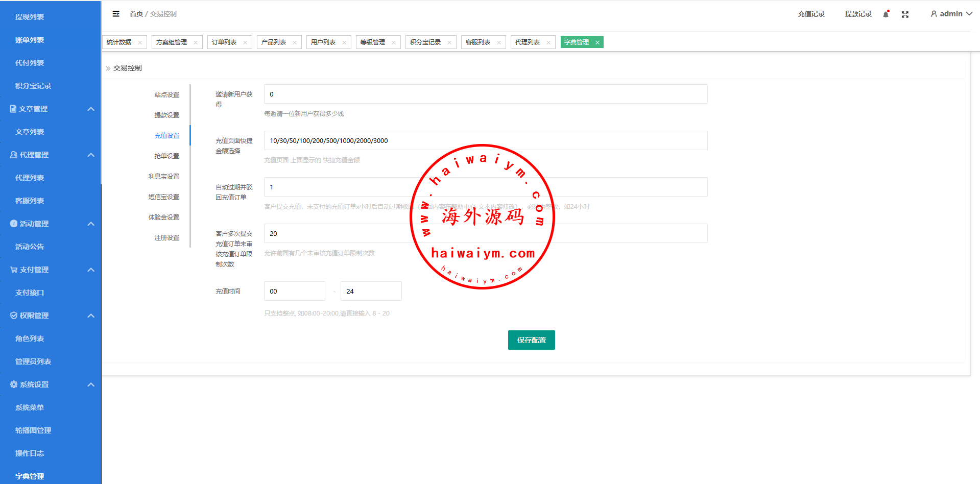
Task: Toggle fullscreen mode icon
Action: (905, 14)
